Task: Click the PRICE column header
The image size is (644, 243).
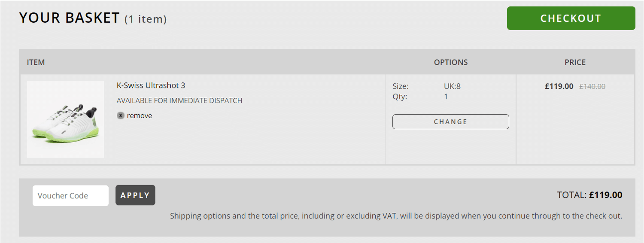Action: point(575,62)
